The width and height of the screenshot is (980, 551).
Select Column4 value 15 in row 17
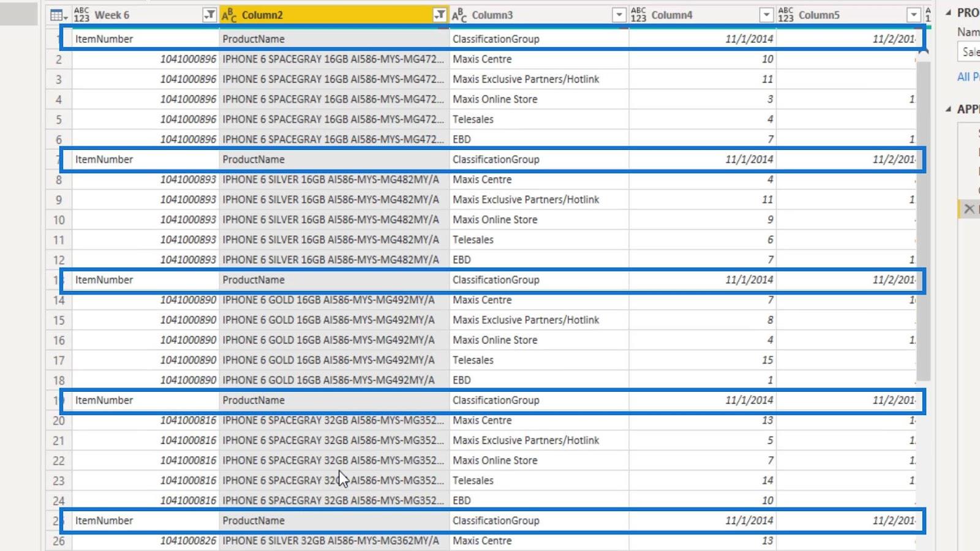[703, 361]
